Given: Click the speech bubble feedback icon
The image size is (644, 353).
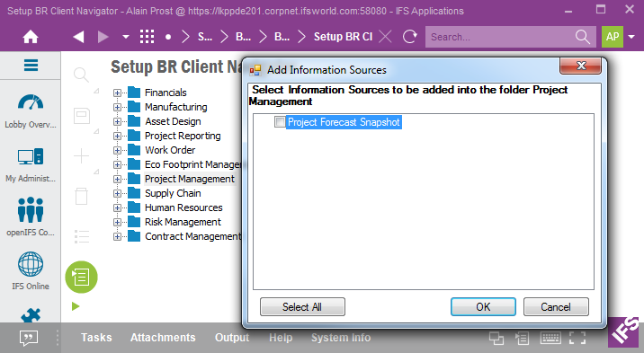Looking at the screenshot, I should 29,338.
